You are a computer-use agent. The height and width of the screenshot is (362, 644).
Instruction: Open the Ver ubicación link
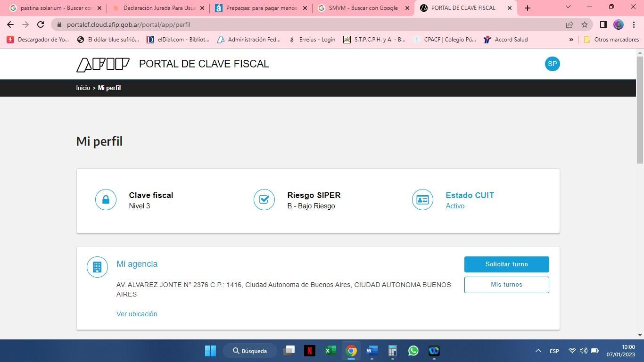pos(137,314)
